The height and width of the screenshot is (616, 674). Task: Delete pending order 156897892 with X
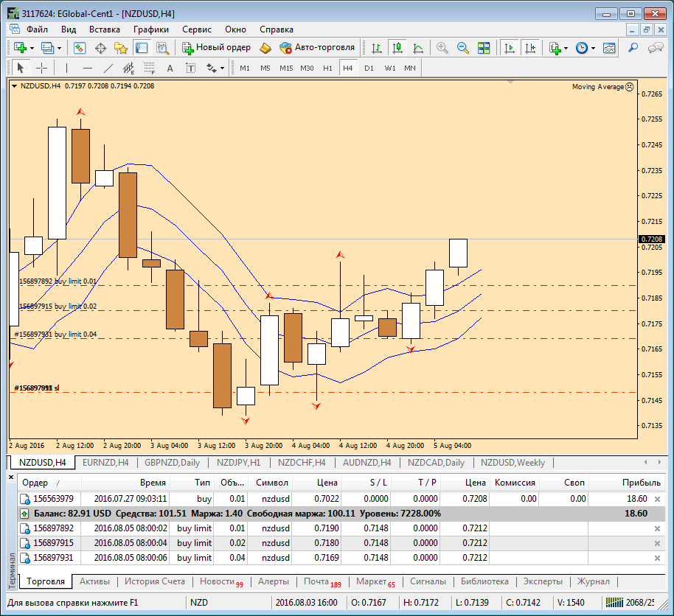tap(657, 528)
